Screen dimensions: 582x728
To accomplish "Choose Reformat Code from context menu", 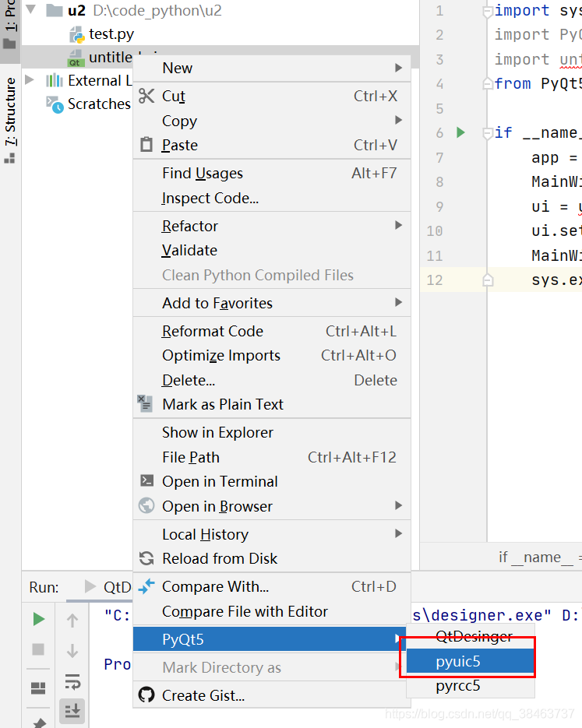I will click(x=212, y=331).
